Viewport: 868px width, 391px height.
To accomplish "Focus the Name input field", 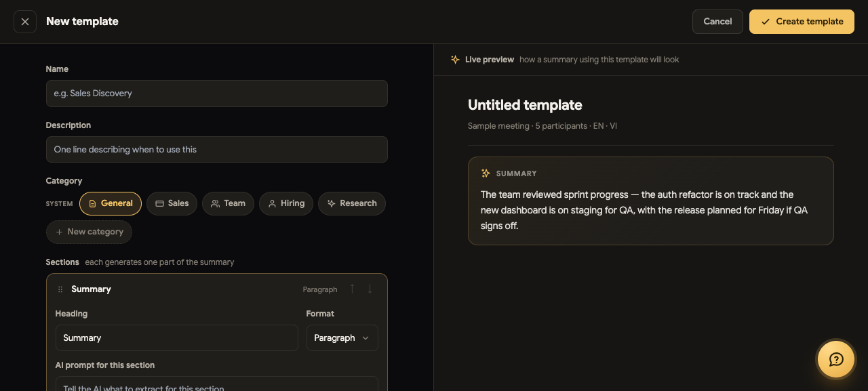I will [217, 94].
